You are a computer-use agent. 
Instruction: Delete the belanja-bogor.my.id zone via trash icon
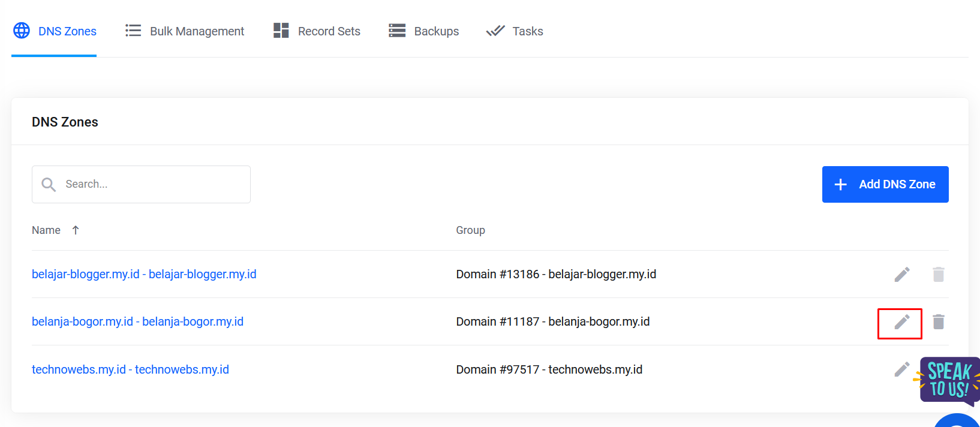coord(938,322)
